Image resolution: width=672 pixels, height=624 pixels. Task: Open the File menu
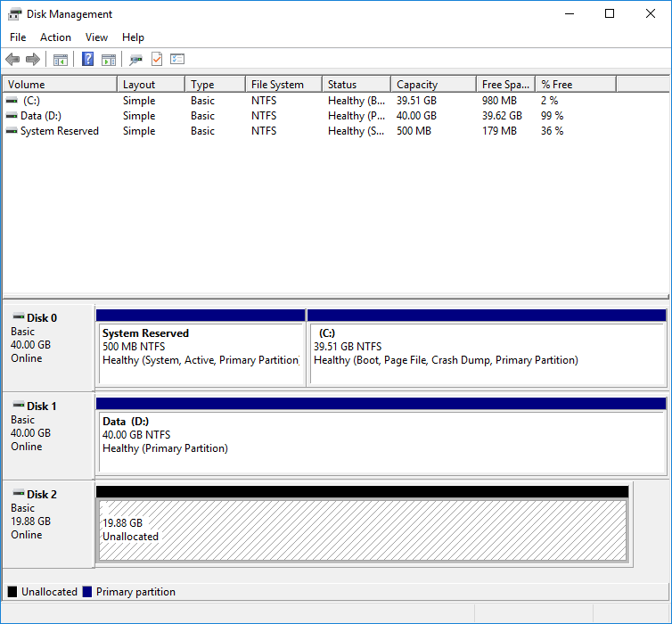tap(18, 37)
